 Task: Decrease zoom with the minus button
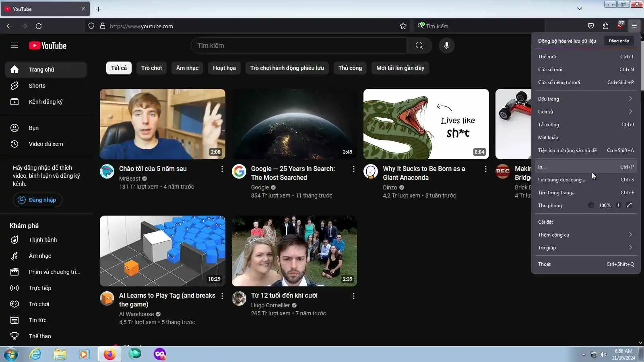(591, 206)
